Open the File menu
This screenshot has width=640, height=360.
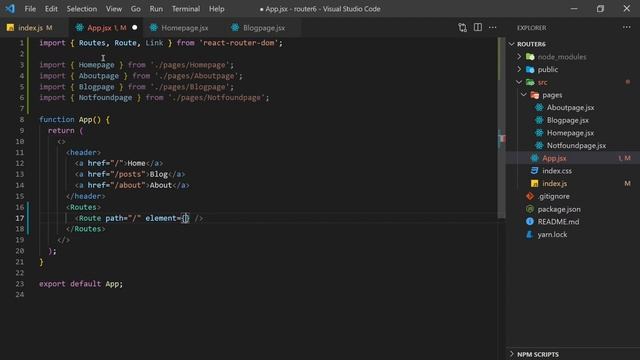point(30,9)
